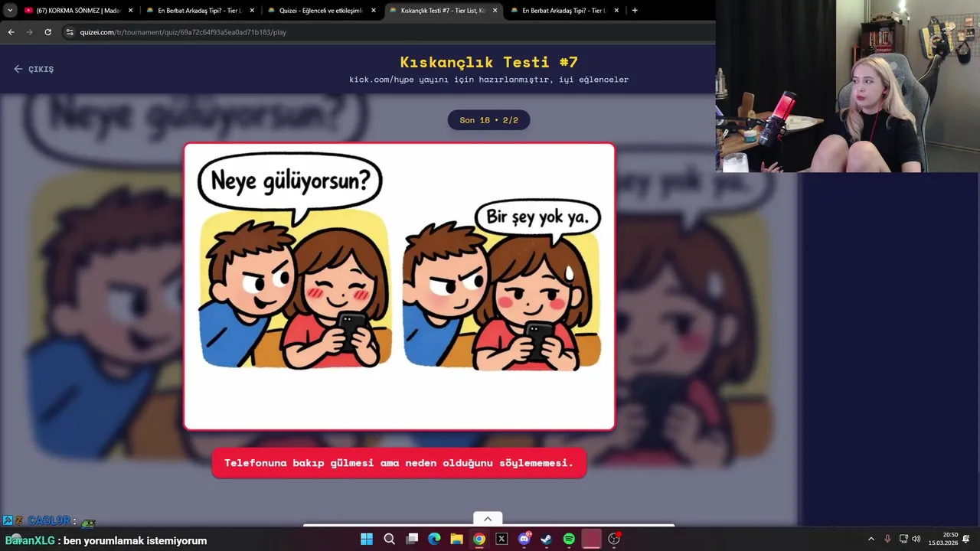Expand the bottom panel with the up chevron
Viewport: 980px width, 551px height.
tap(488, 519)
